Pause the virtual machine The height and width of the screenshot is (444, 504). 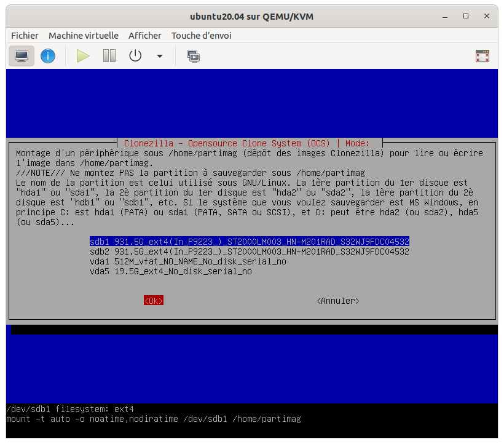click(109, 56)
